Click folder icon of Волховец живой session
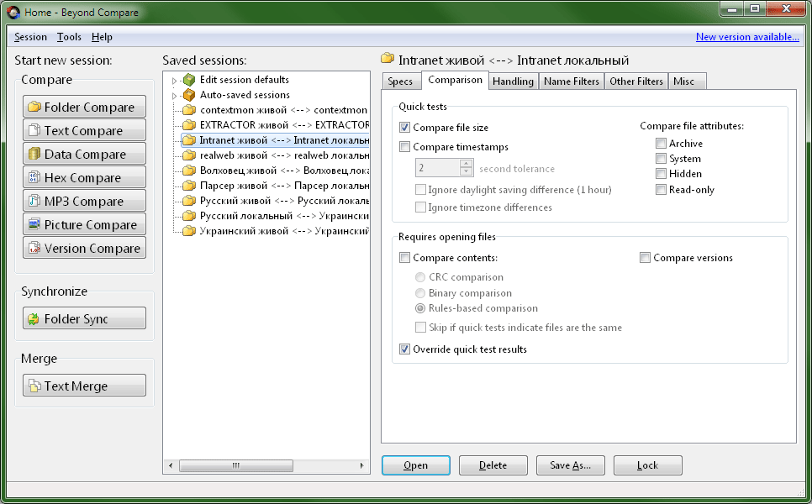Viewport: 812px width, 504px height. 189,171
